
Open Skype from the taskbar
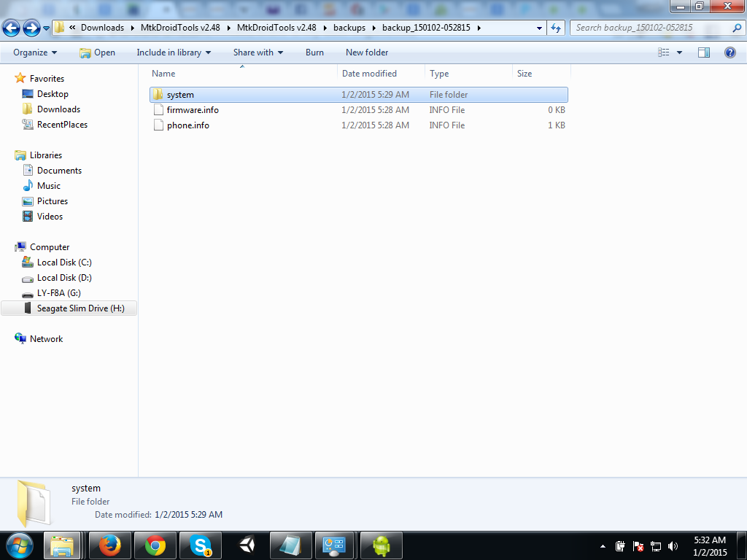pyautogui.click(x=201, y=545)
